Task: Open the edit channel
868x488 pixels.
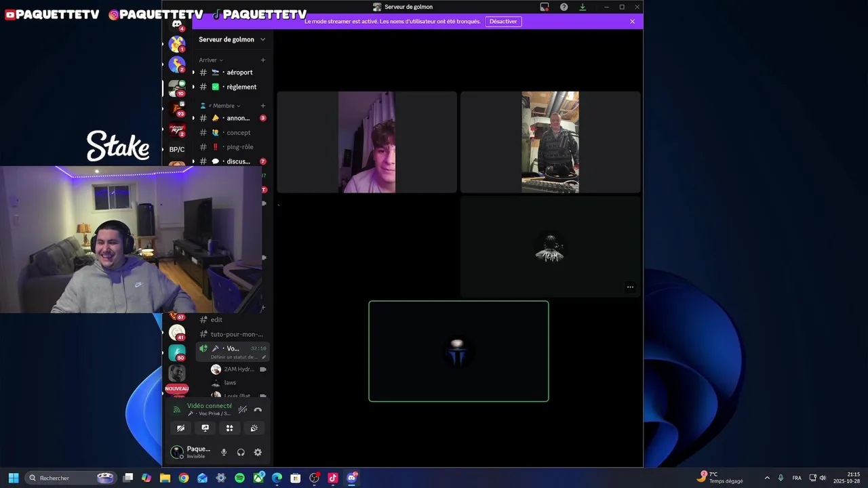Action: [x=233, y=320]
